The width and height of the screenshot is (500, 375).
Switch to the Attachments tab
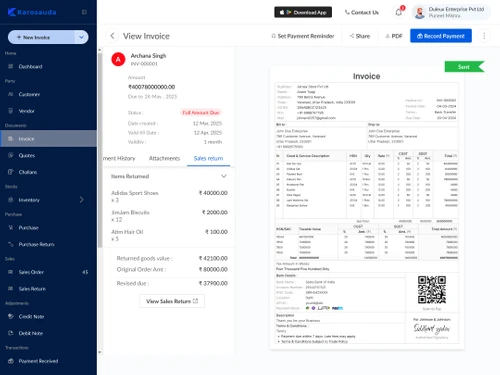point(164,158)
